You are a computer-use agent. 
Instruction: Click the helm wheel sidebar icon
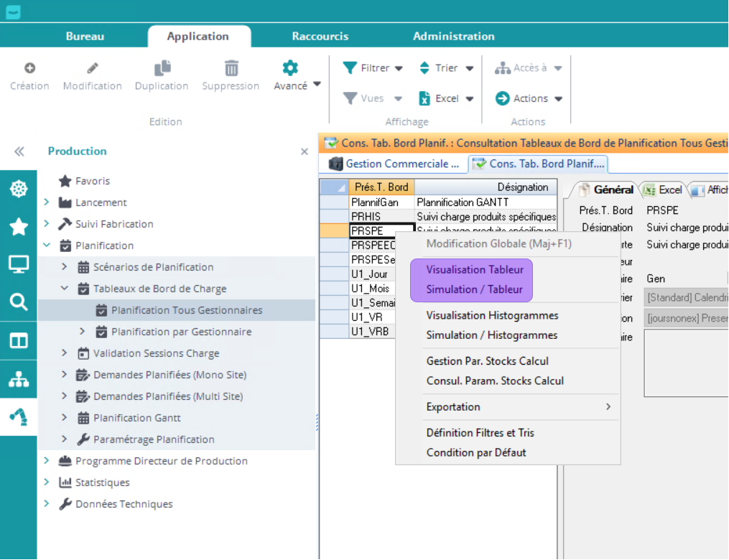click(x=18, y=189)
